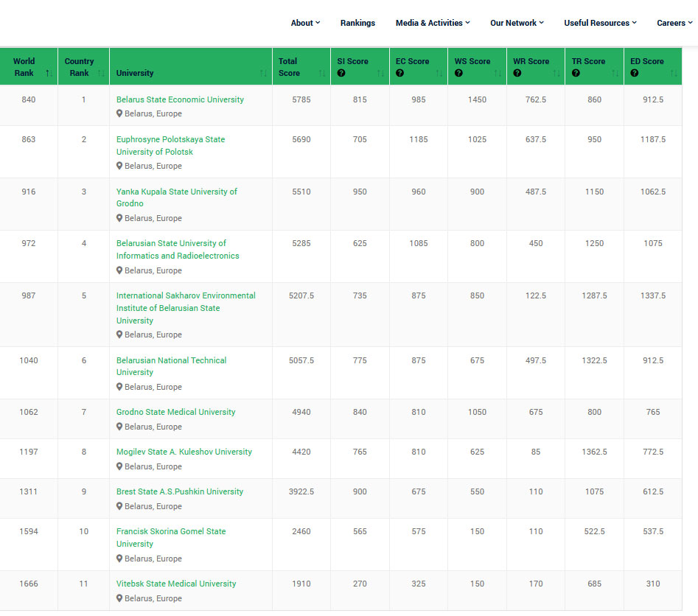
Task: Open Vitebsk State Medical University link
Action: 176,584
